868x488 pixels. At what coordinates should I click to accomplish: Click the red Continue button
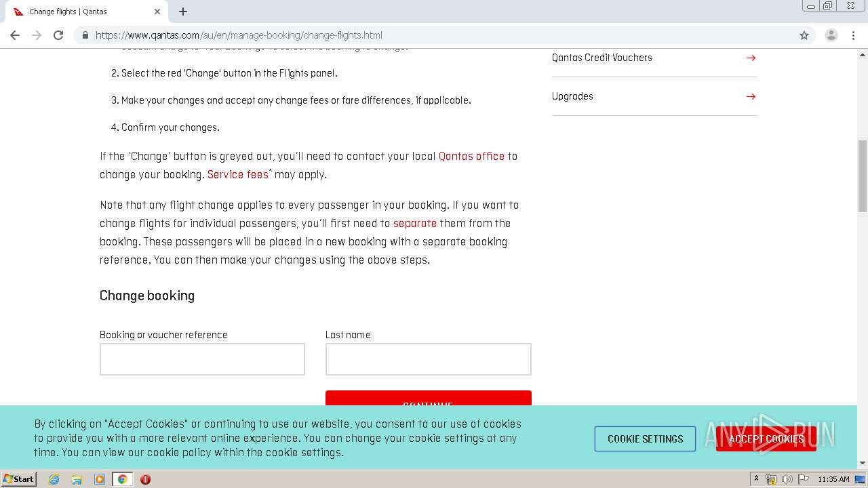tap(428, 399)
